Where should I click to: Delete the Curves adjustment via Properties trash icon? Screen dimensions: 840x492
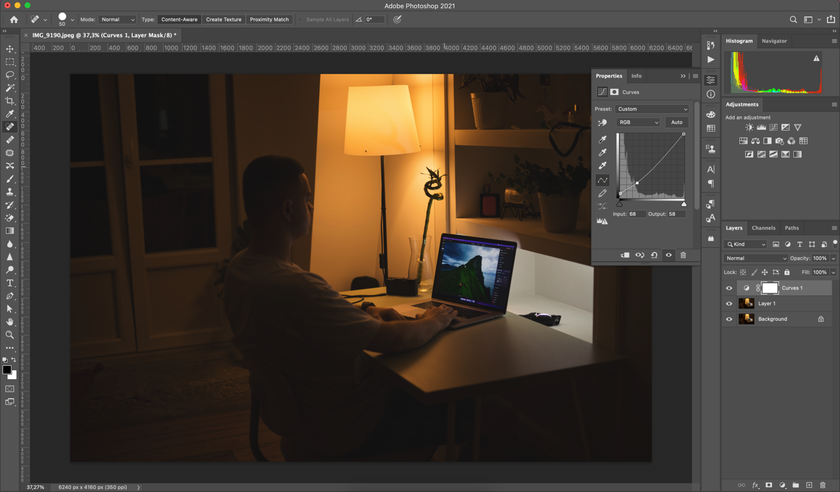pos(683,255)
